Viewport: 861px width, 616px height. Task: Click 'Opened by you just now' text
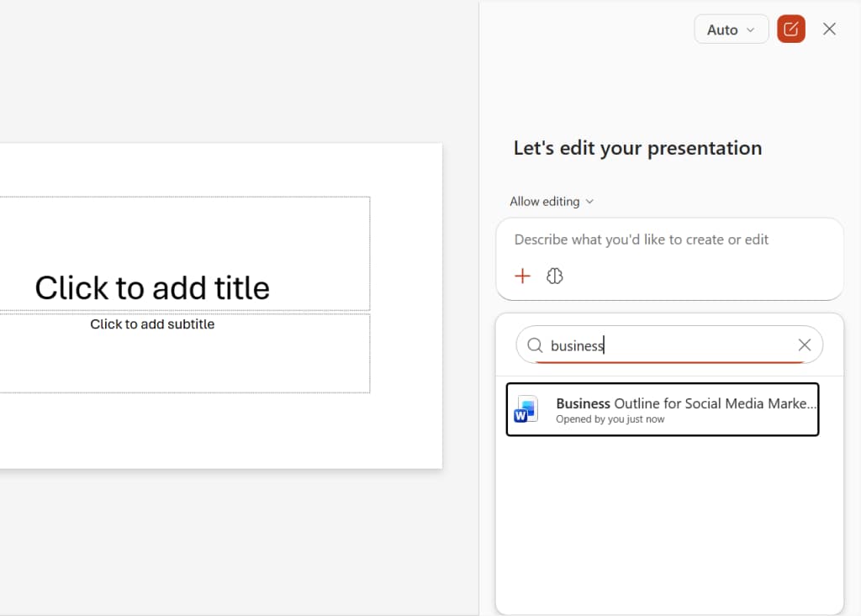click(x=610, y=419)
